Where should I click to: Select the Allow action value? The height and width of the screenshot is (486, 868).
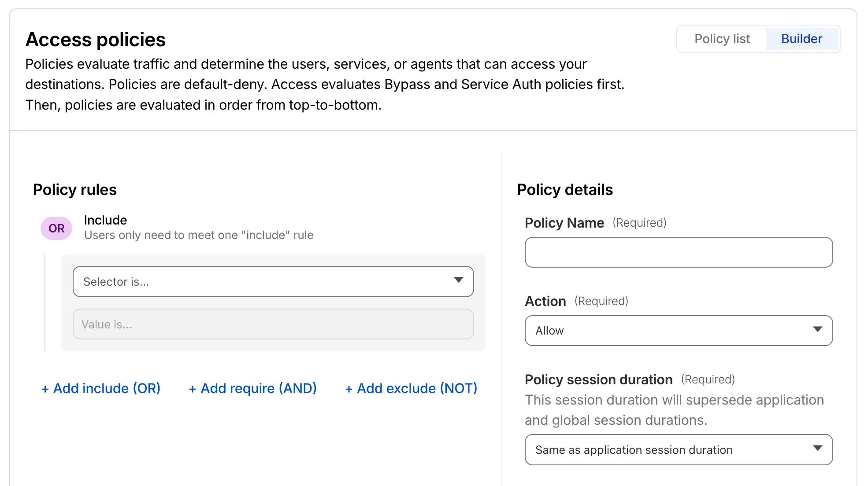tap(549, 330)
